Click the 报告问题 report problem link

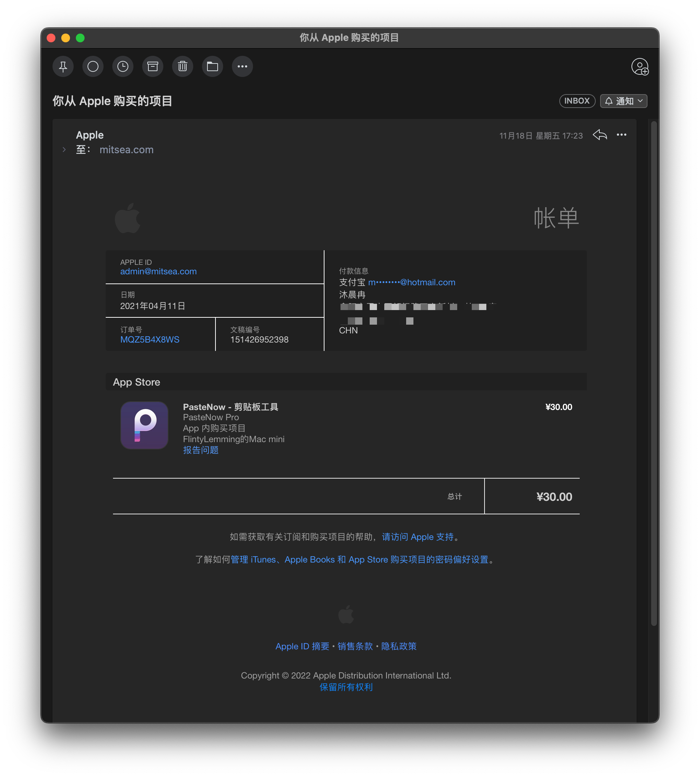201,450
